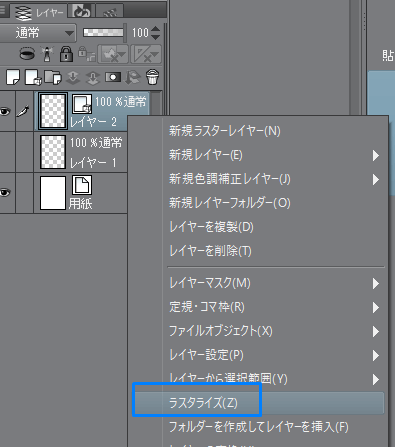The width and height of the screenshot is (395, 447).
Task: Select the レイヤー 1 layer thumbnail
Action: coord(53,152)
